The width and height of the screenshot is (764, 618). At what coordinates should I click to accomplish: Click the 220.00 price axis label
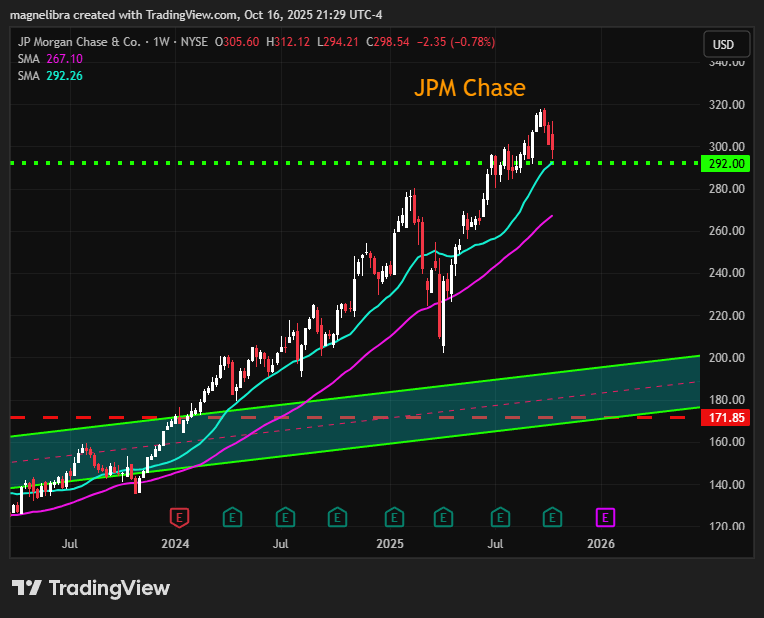pyautogui.click(x=726, y=316)
